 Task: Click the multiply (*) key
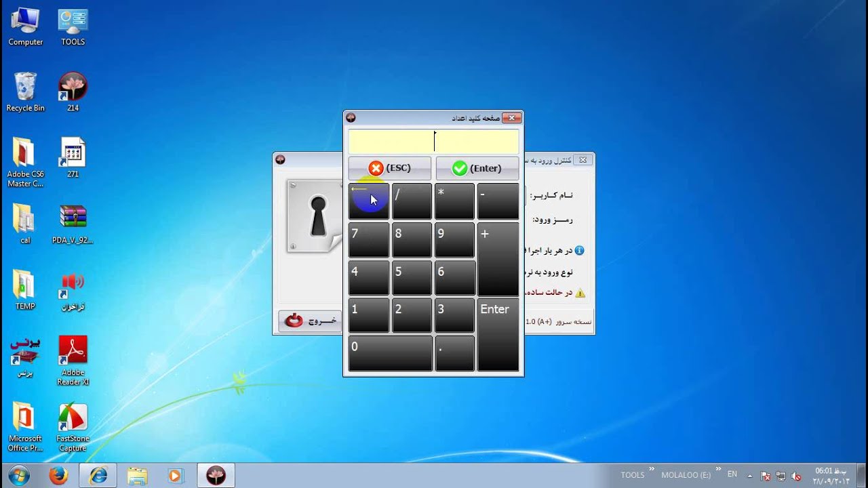pos(454,201)
